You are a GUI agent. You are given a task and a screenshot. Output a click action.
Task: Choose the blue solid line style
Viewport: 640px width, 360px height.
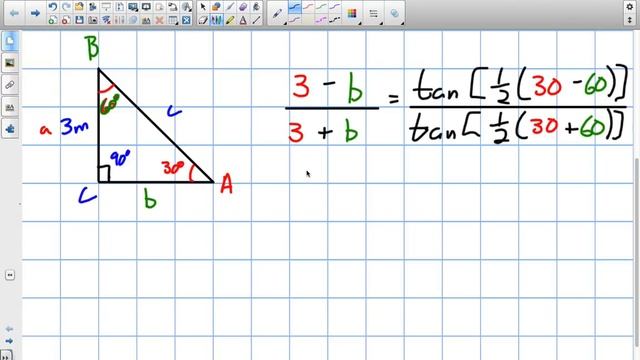click(295, 7)
